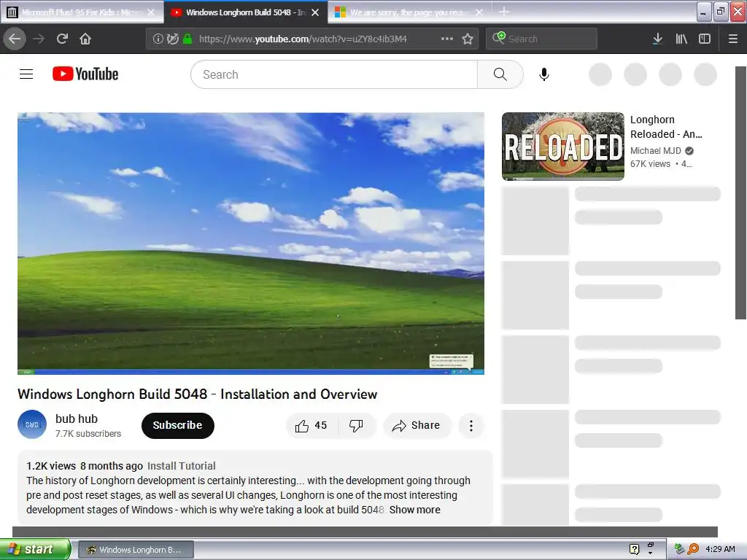Open new tab with plus button
747x560 pixels.
tap(503, 12)
